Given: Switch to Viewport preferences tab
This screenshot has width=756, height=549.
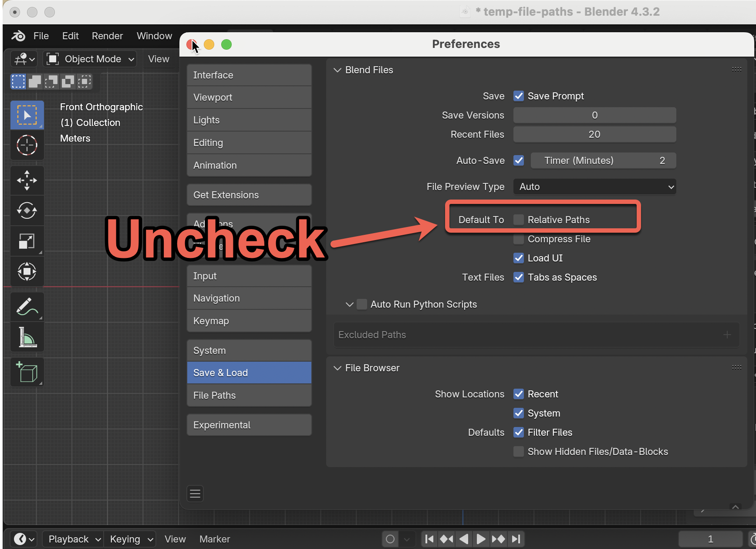Looking at the screenshot, I should [249, 97].
